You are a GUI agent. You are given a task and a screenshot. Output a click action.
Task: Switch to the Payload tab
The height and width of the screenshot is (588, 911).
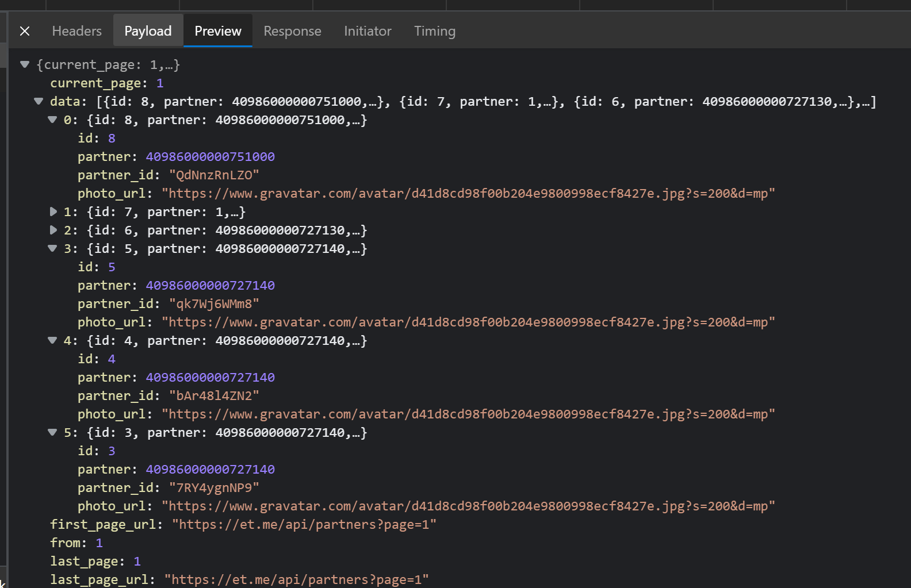coord(148,31)
